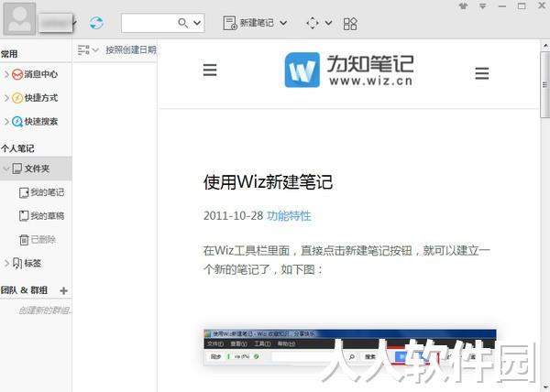Click the 新建笔记 button
Viewport: 550px width, 392px height.
point(248,23)
